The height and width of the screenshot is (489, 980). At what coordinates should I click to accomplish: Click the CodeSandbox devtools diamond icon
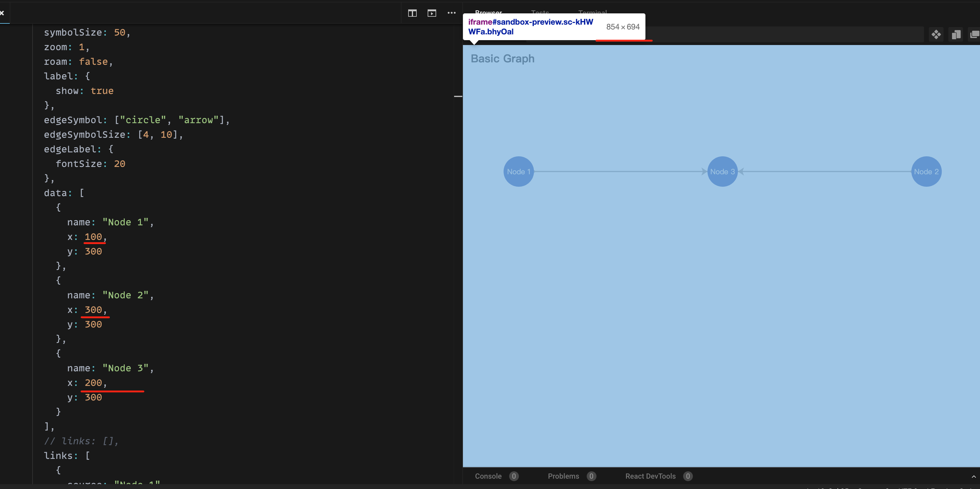[x=937, y=34]
